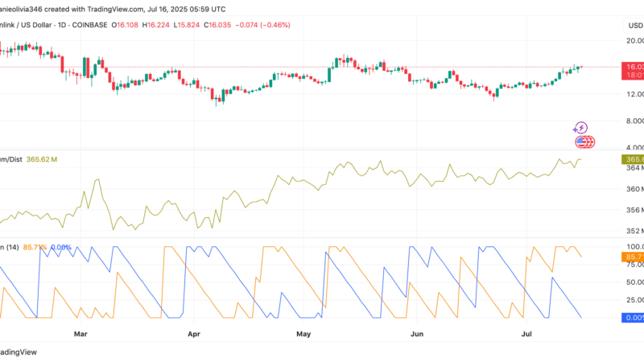
Task: Click the blue 0.00% Aroon value in legend
Action: [x=61, y=247]
